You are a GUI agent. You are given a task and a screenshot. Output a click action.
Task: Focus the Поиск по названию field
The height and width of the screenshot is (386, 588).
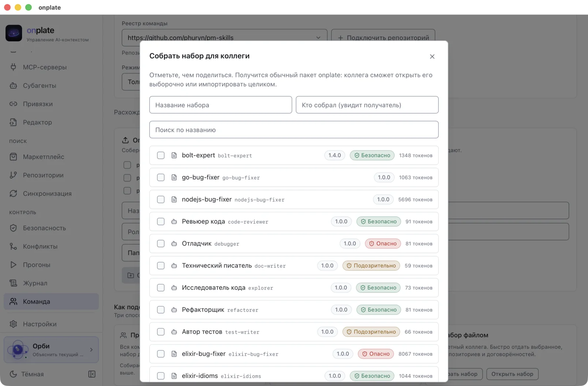pyautogui.click(x=294, y=130)
